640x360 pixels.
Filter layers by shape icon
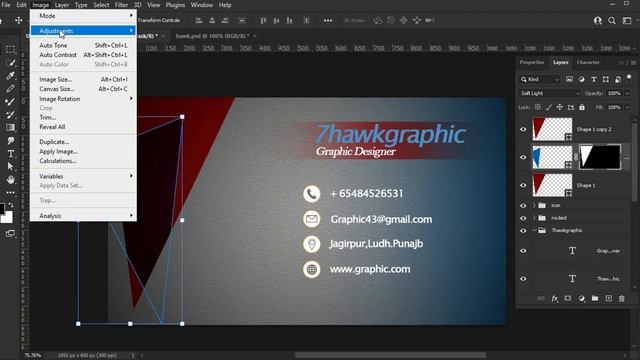click(x=606, y=79)
